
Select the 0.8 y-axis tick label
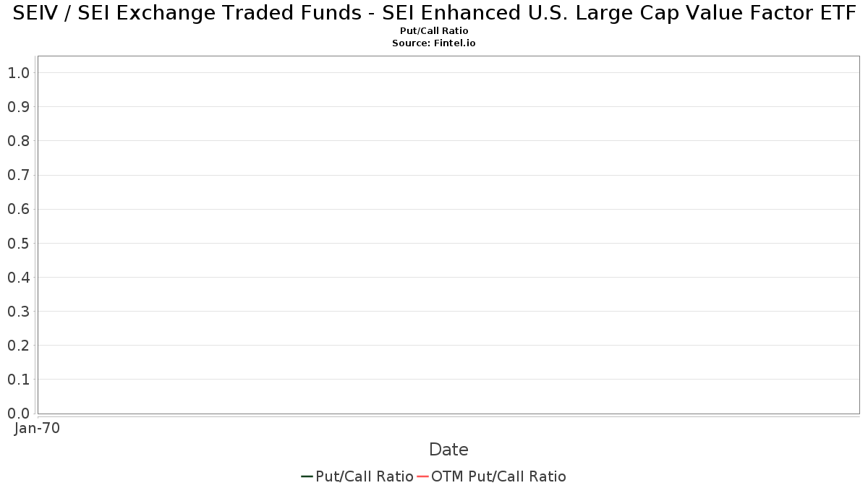[x=18, y=141]
